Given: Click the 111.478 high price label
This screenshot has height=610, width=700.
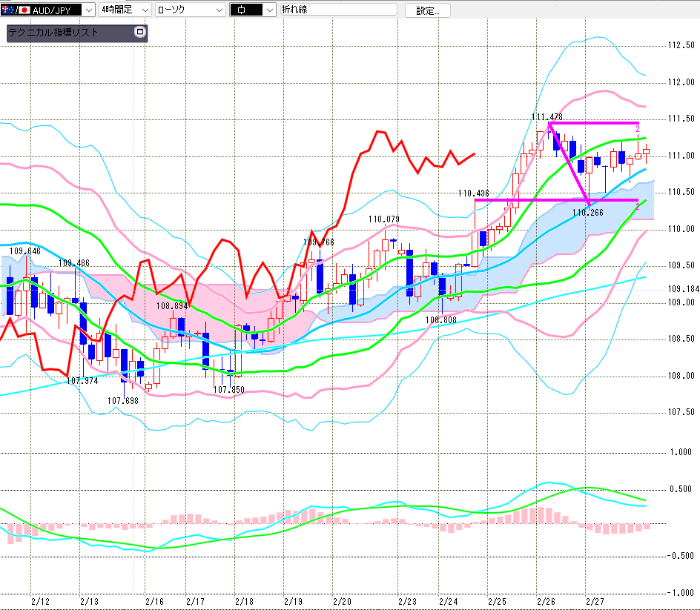Looking at the screenshot, I should (x=547, y=116).
